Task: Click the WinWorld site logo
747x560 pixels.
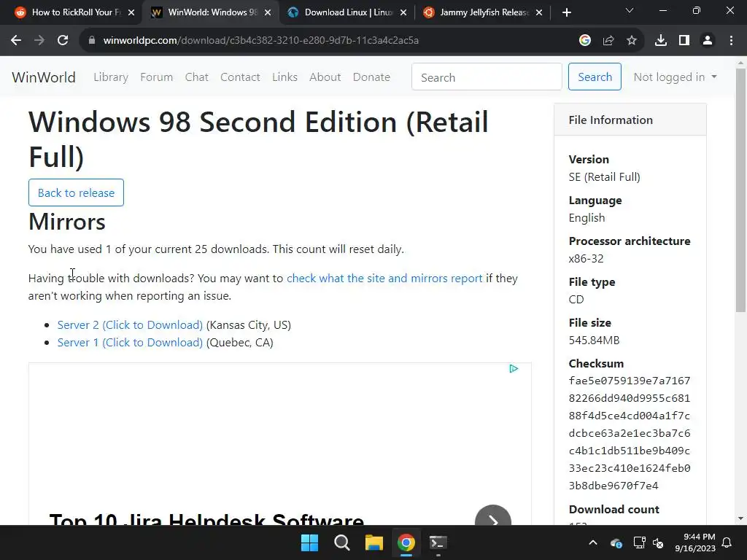Action: click(x=44, y=77)
